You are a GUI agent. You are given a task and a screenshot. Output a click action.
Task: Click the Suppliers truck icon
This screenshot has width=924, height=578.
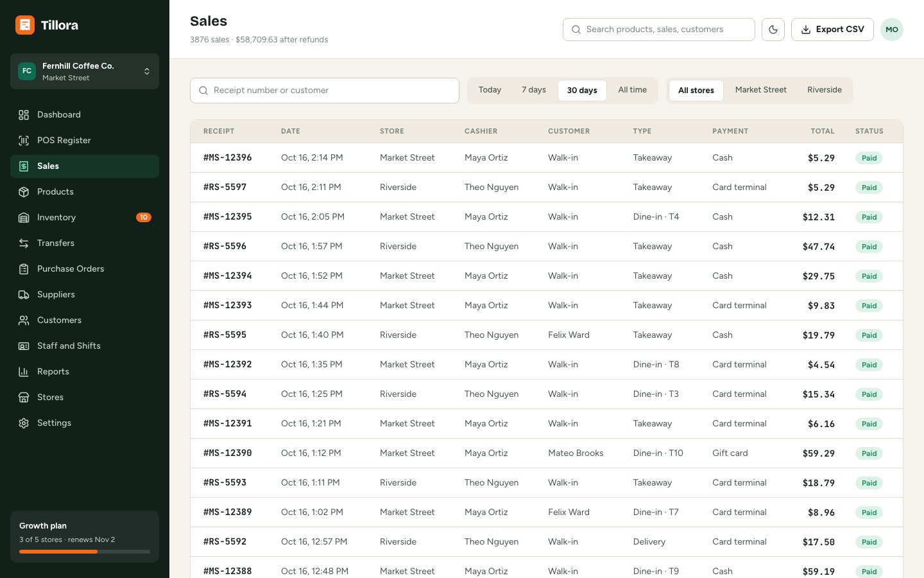coord(24,295)
